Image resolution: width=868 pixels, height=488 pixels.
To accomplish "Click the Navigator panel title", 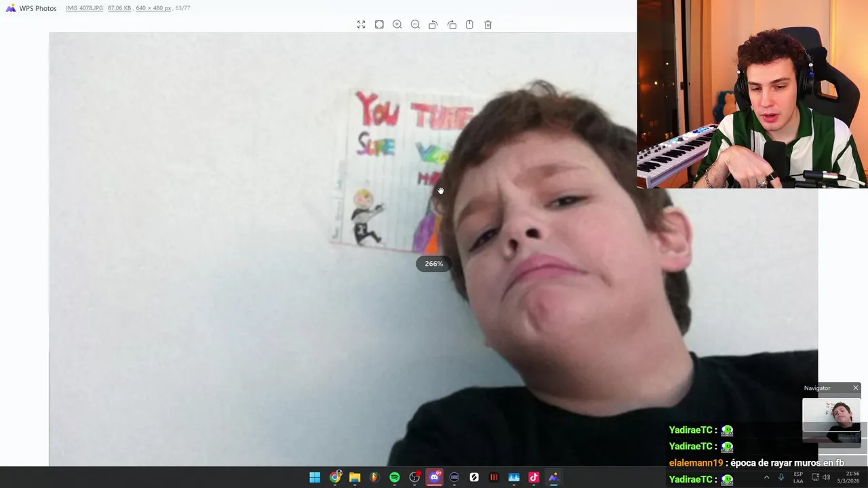I will click(x=817, y=388).
